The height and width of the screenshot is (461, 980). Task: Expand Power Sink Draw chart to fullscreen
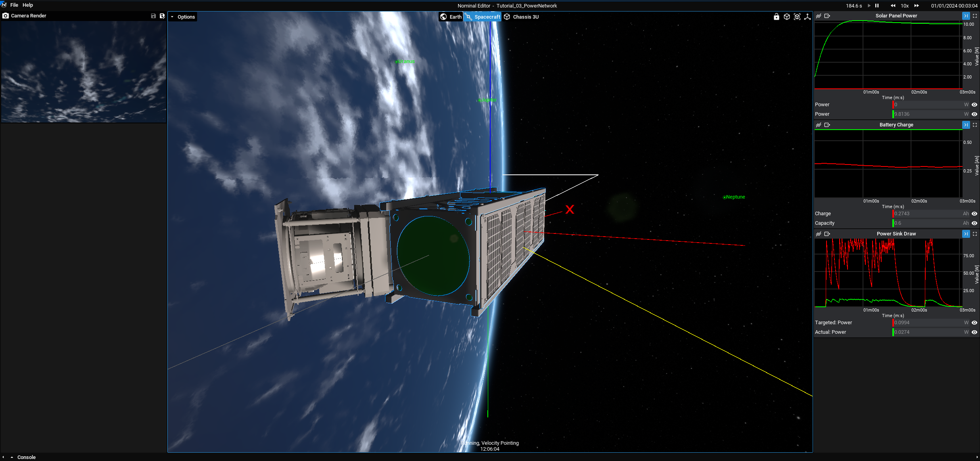click(x=975, y=234)
